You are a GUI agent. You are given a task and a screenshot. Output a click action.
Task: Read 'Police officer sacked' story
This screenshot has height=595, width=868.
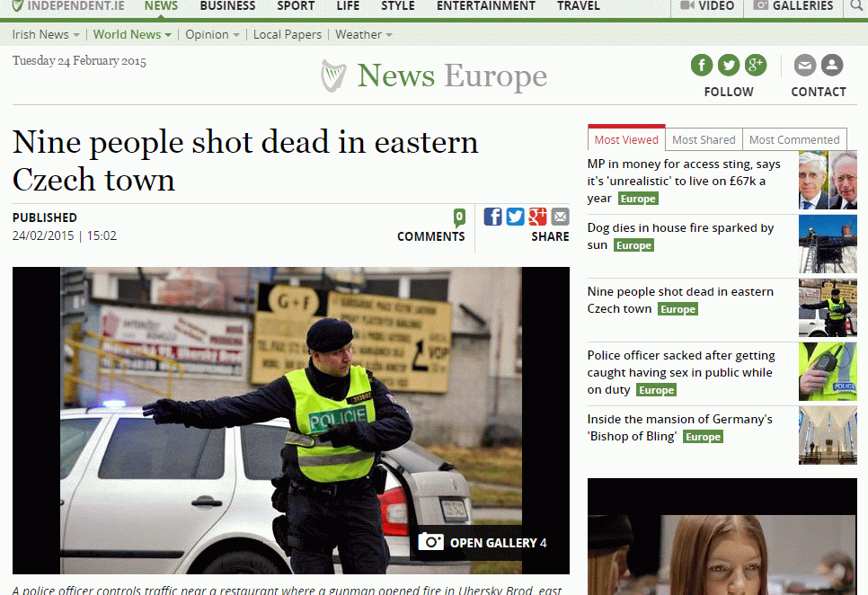tap(681, 372)
